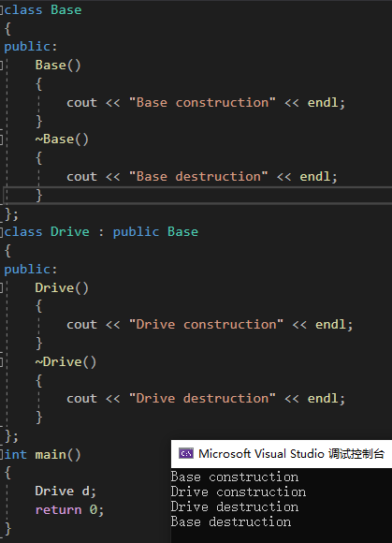This screenshot has height=543, width=392.
Task: Click 'public Base' inheritance specifier
Action: click(x=155, y=231)
